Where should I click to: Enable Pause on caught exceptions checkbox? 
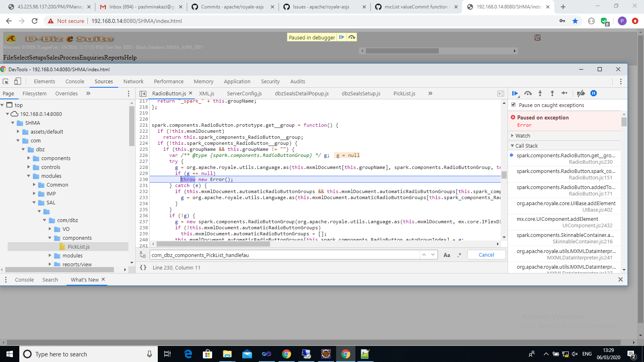[514, 105]
